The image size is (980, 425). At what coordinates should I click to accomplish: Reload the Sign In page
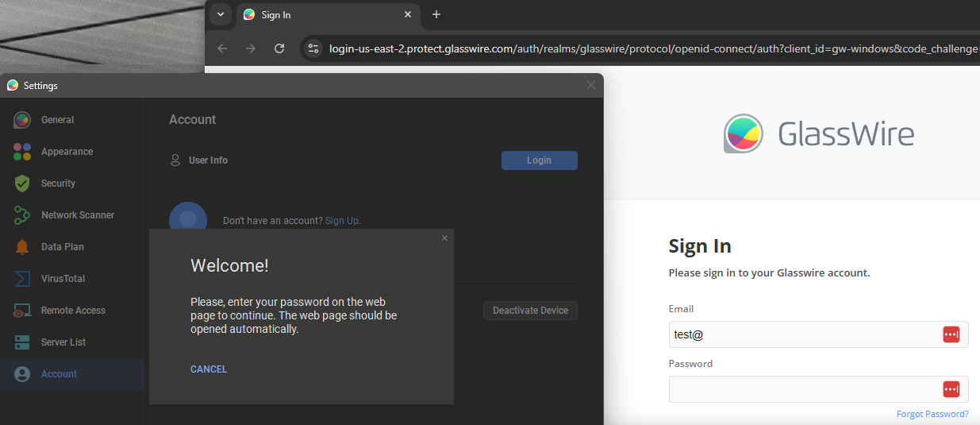pyautogui.click(x=279, y=48)
